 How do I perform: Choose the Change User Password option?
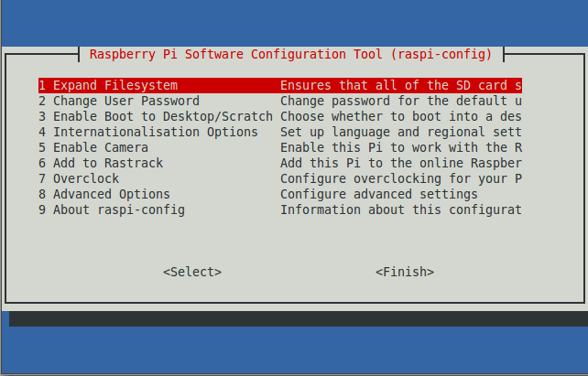(x=119, y=101)
